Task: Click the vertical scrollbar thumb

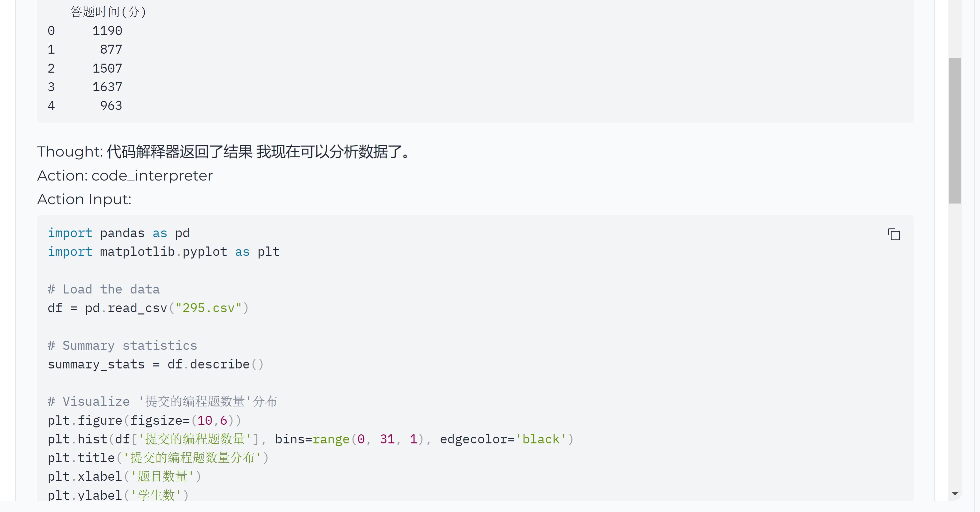Action: [955, 131]
